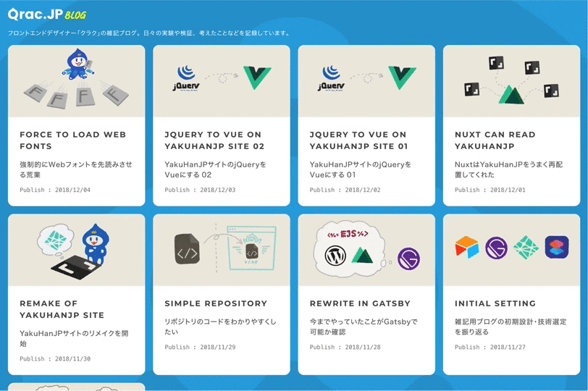588x391 pixels.
Task: Open the Simple Repository article title
Action: (x=216, y=303)
